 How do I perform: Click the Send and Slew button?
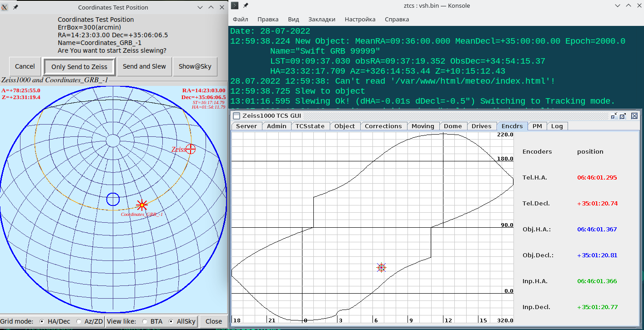click(144, 66)
